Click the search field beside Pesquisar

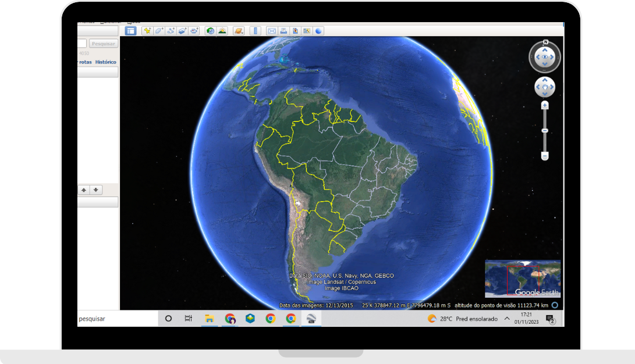pyautogui.click(x=82, y=44)
